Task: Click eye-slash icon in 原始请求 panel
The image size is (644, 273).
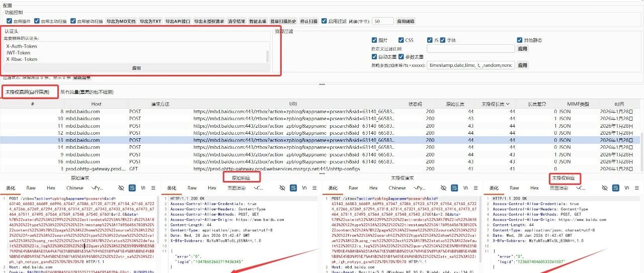Action: [x=121, y=188]
